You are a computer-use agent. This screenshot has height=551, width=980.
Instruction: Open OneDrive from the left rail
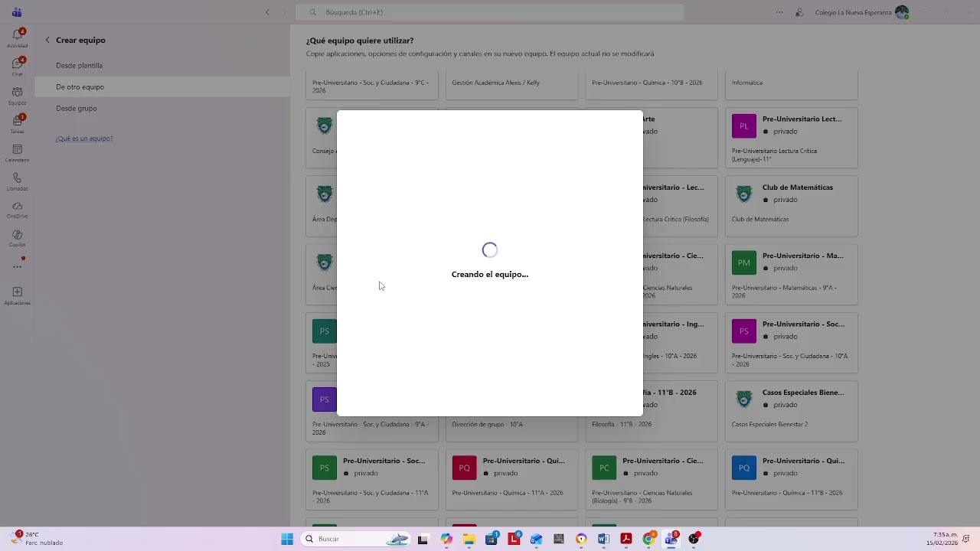[x=17, y=209]
